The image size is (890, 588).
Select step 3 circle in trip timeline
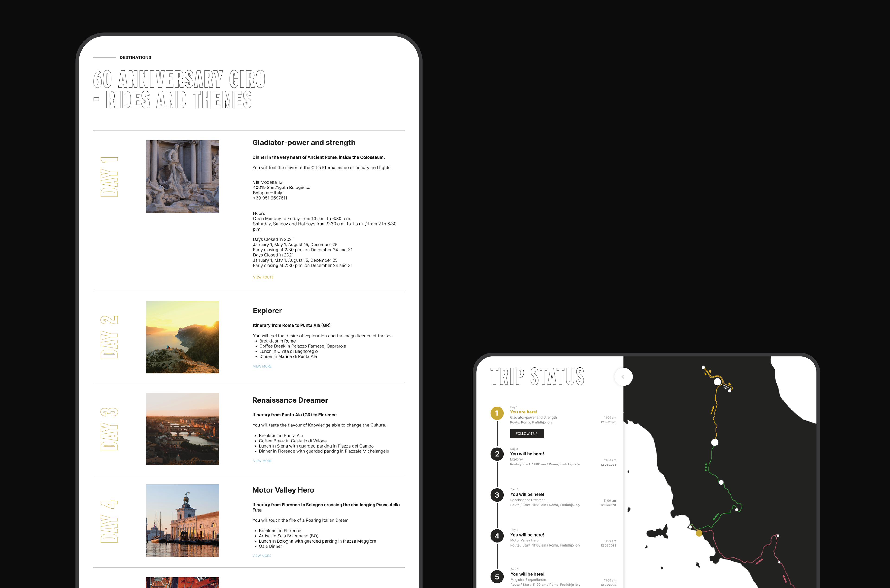tap(497, 495)
